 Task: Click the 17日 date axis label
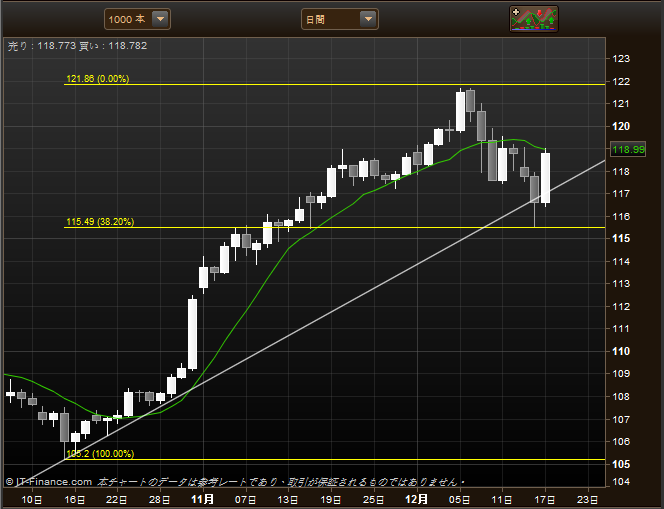pyautogui.click(x=545, y=500)
